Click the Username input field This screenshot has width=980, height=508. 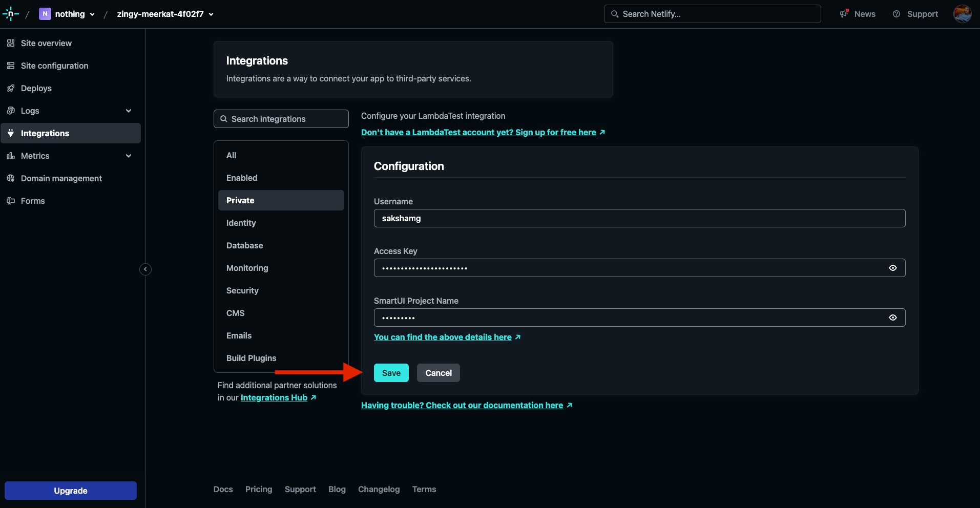click(639, 218)
